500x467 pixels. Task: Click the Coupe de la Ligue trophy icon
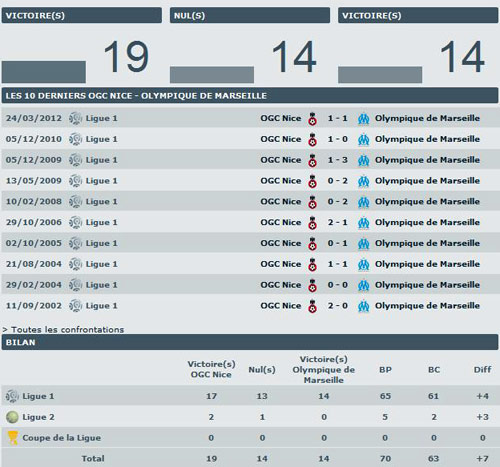tap(13, 438)
